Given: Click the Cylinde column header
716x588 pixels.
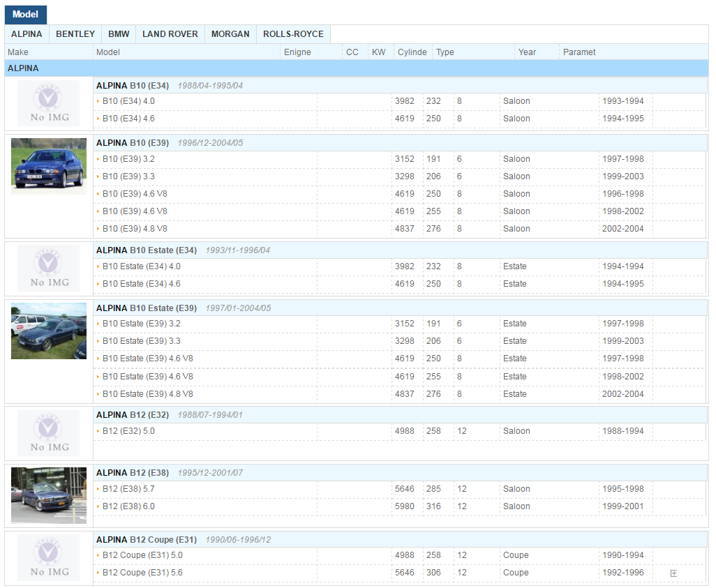Looking at the screenshot, I should [x=413, y=52].
